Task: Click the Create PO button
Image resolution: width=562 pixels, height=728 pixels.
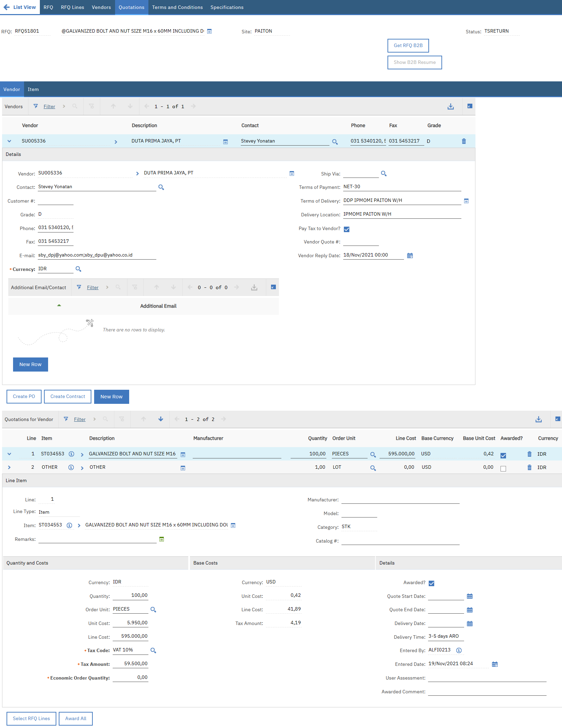Action: [x=24, y=397]
